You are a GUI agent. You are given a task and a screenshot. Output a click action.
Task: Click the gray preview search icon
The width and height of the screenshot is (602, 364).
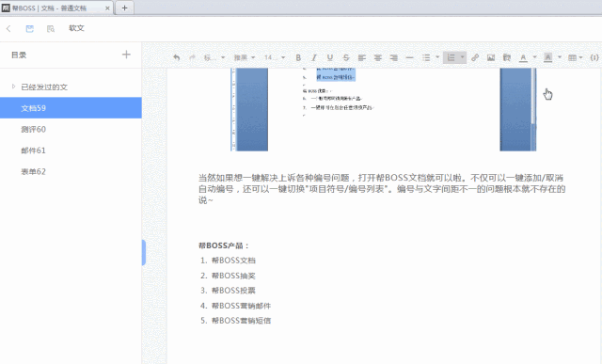51,29
